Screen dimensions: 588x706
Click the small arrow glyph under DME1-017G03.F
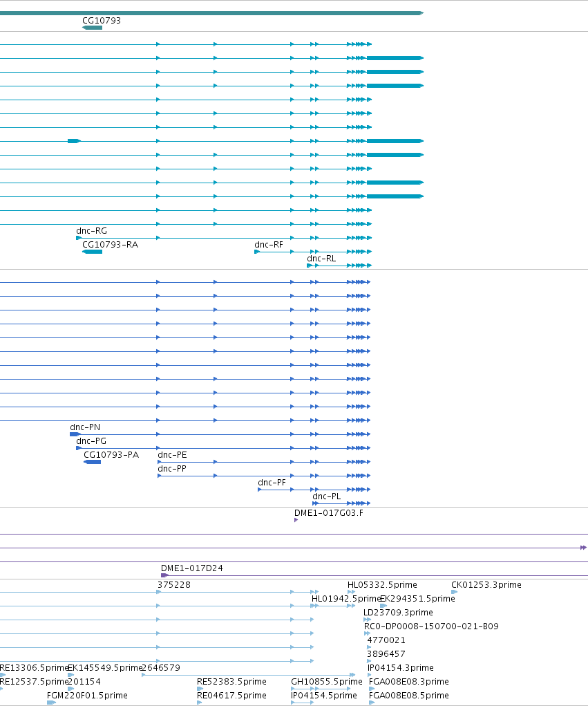(296, 520)
